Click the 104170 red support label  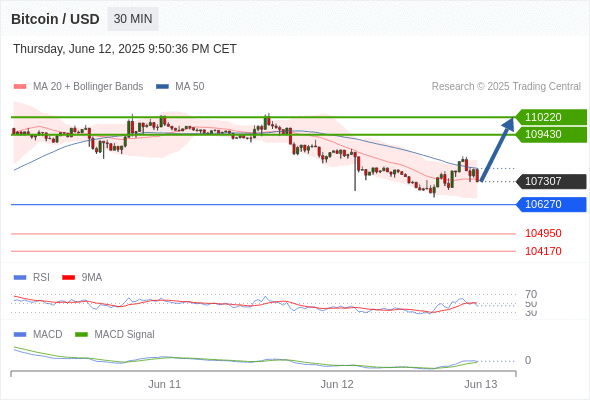(x=543, y=251)
